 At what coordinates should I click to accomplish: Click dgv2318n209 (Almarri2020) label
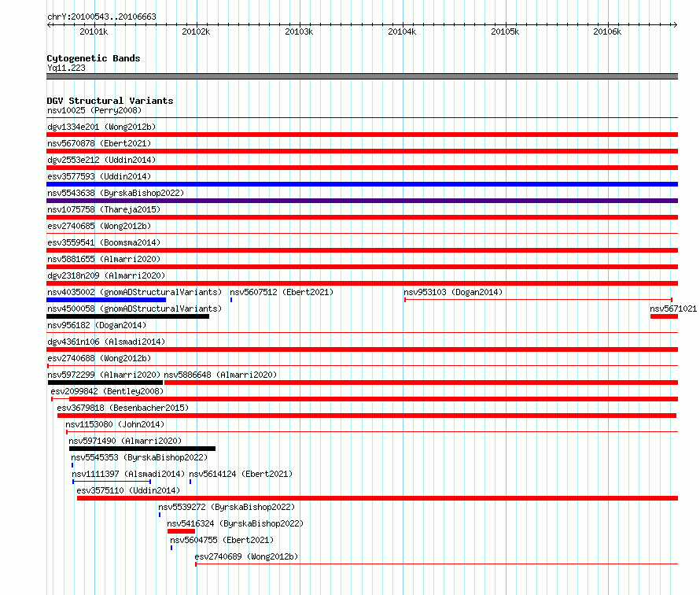point(106,275)
